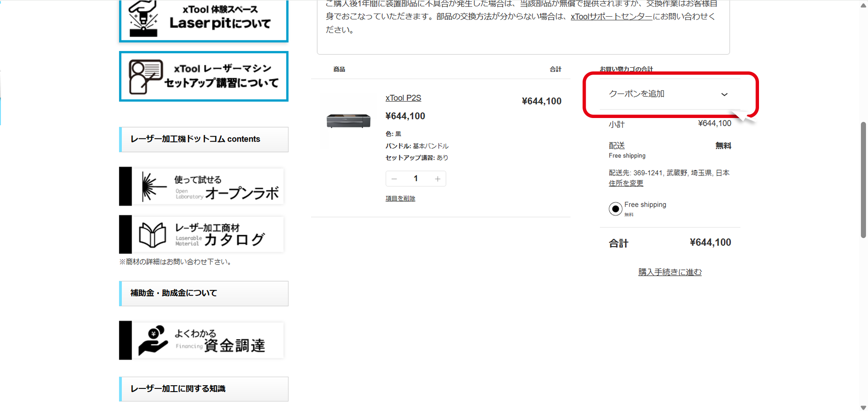Proceed to checkout via 購入手続きに進む
Image resolution: width=868 pixels, height=411 pixels.
tap(670, 272)
